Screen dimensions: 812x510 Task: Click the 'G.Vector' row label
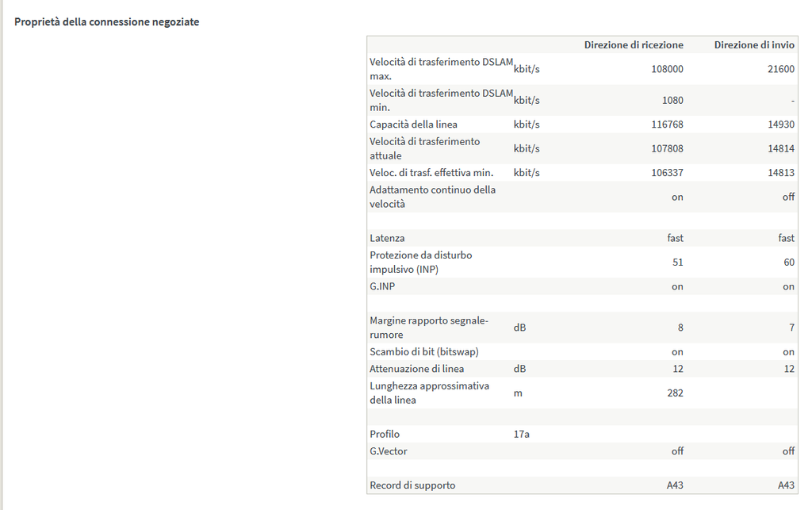point(389,451)
